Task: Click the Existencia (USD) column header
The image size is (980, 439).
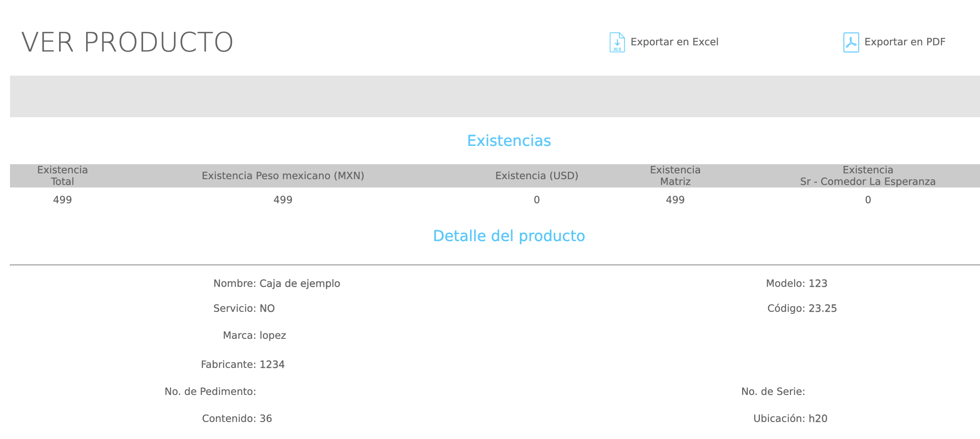Action: point(537,176)
